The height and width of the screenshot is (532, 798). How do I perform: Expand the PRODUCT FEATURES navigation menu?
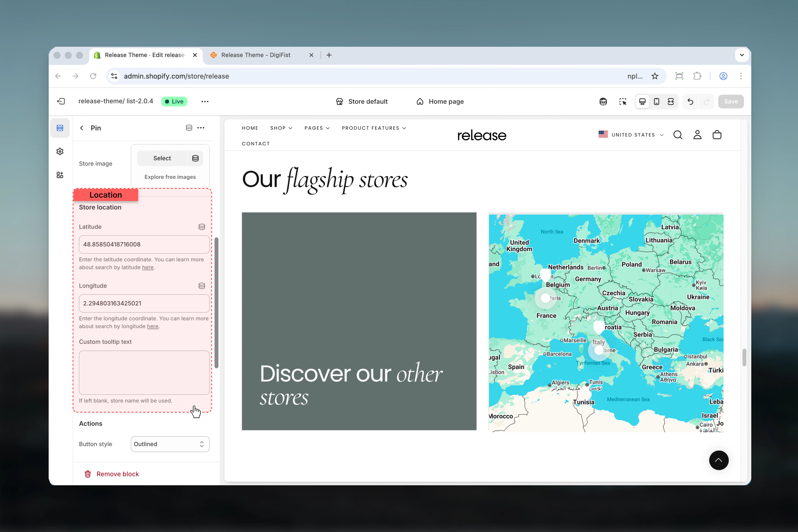tap(374, 128)
